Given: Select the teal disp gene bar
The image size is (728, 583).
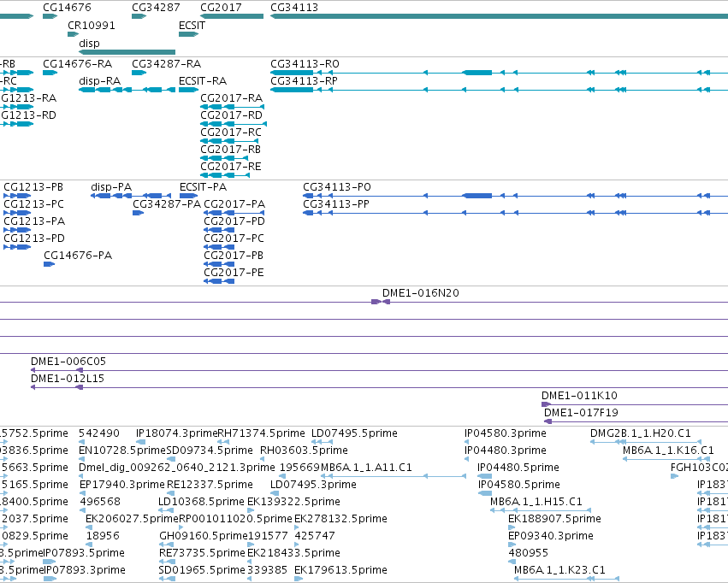Looking at the screenshot, I should click(127, 52).
